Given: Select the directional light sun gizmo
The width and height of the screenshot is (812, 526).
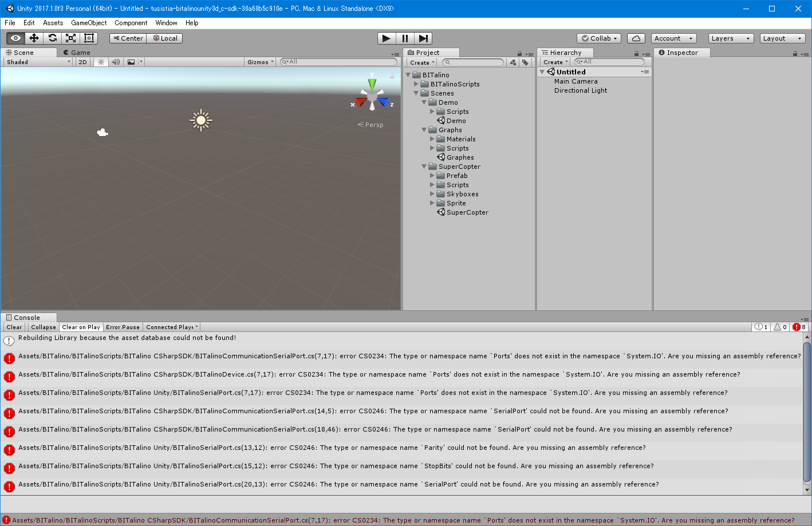Looking at the screenshot, I should click(x=200, y=120).
